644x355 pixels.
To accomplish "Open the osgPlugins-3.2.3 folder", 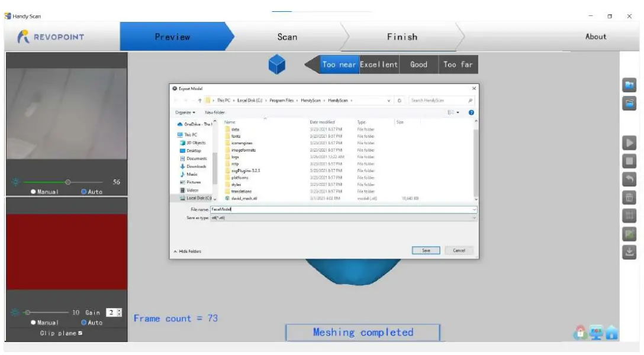I will [x=245, y=171].
